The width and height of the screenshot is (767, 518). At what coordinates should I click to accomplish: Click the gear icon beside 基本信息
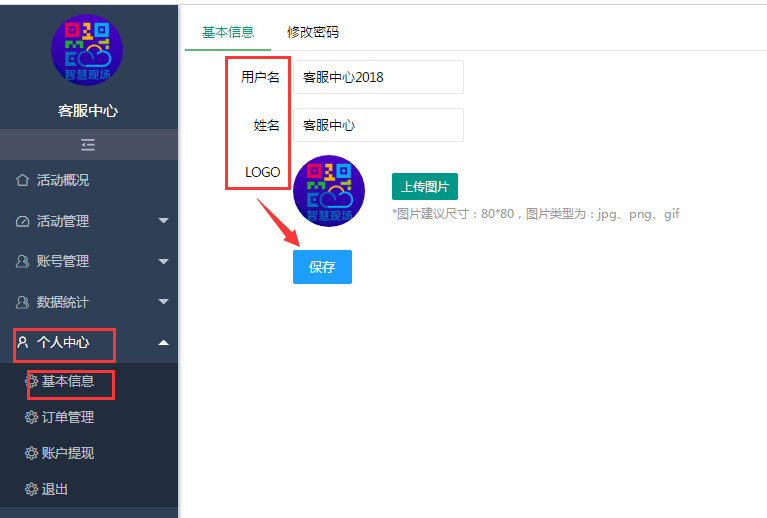(x=31, y=381)
